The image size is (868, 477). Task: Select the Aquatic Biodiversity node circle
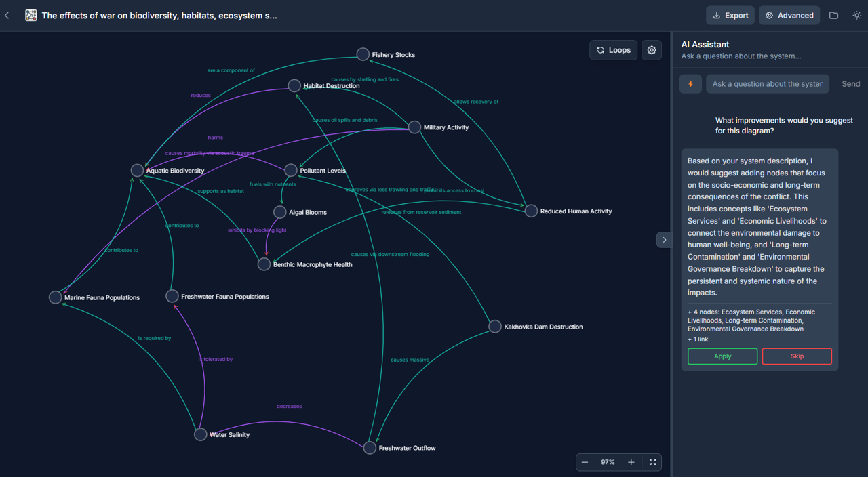[137, 170]
